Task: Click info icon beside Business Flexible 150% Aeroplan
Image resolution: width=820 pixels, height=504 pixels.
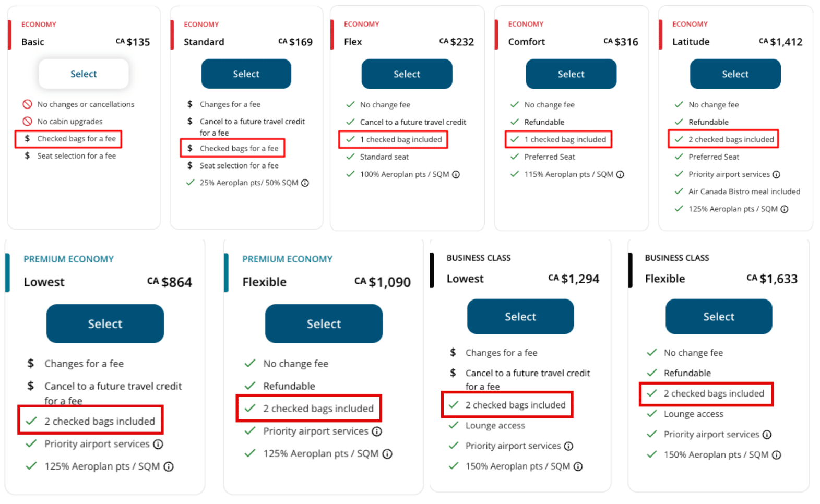Action: 776,455
